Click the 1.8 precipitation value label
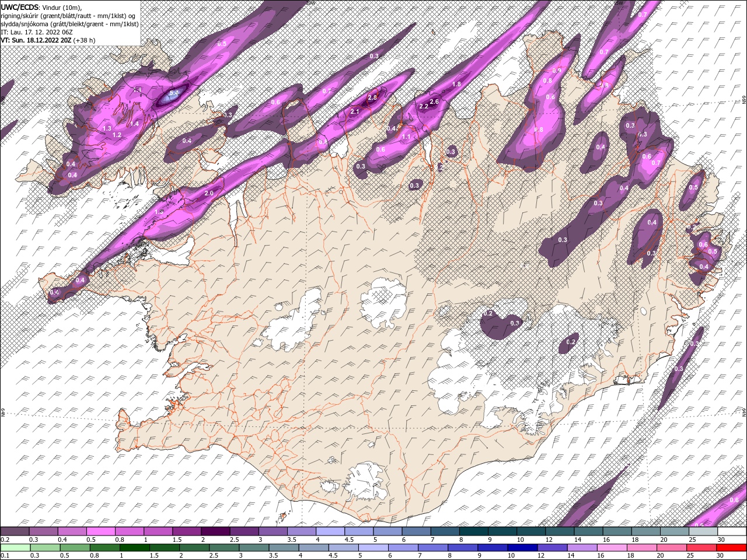747x560 pixels. tap(457, 85)
